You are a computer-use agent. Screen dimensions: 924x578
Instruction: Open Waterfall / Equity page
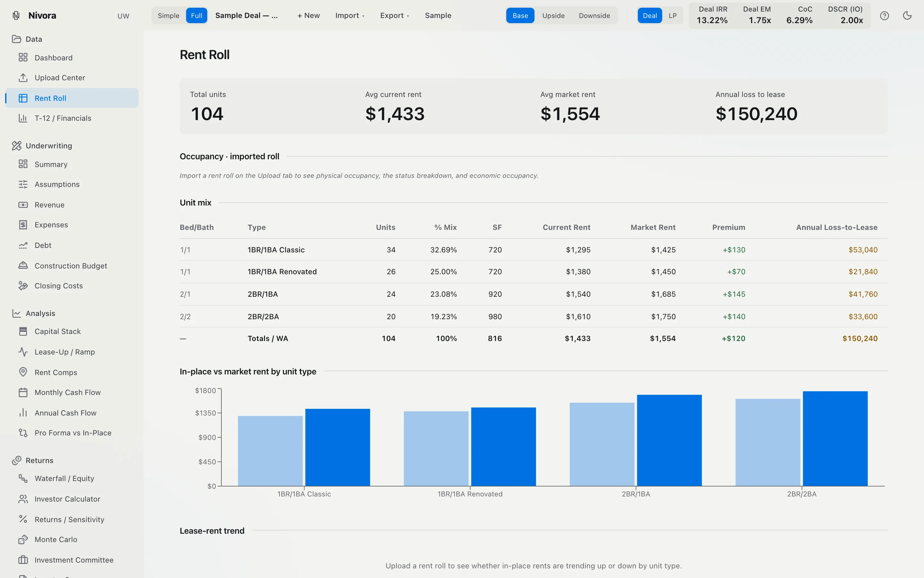[x=72, y=478]
